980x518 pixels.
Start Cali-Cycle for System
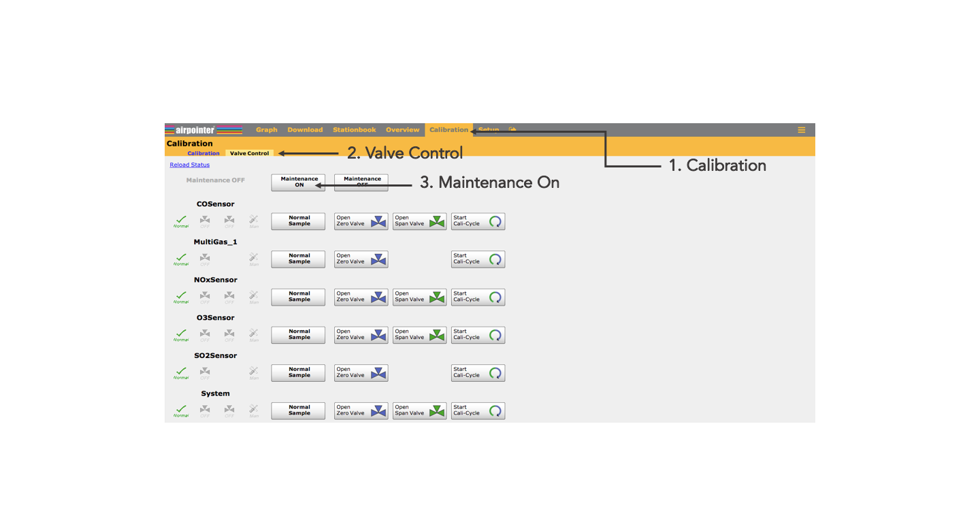(x=478, y=410)
